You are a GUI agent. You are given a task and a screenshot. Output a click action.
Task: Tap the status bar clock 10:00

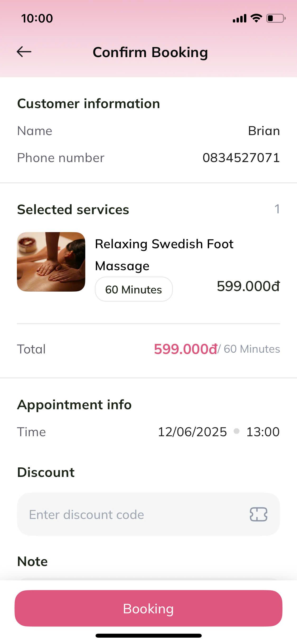[37, 18]
